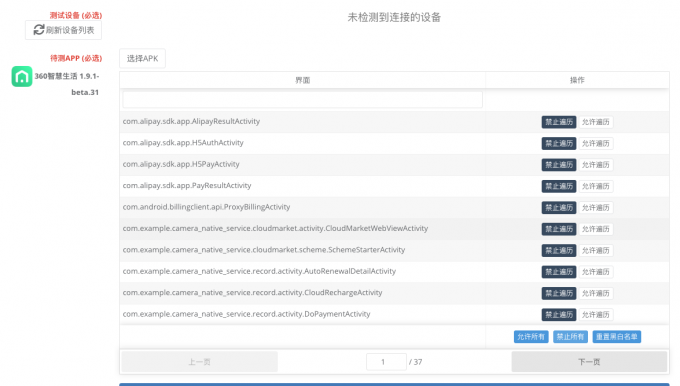The image size is (680, 386).
Task: Go to next page with 下一页
Action: tap(589, 362)
